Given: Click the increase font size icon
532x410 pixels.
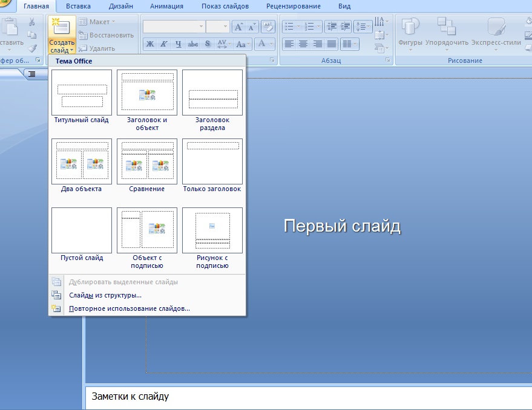Looking at the screenshot, I should (238, 27).
